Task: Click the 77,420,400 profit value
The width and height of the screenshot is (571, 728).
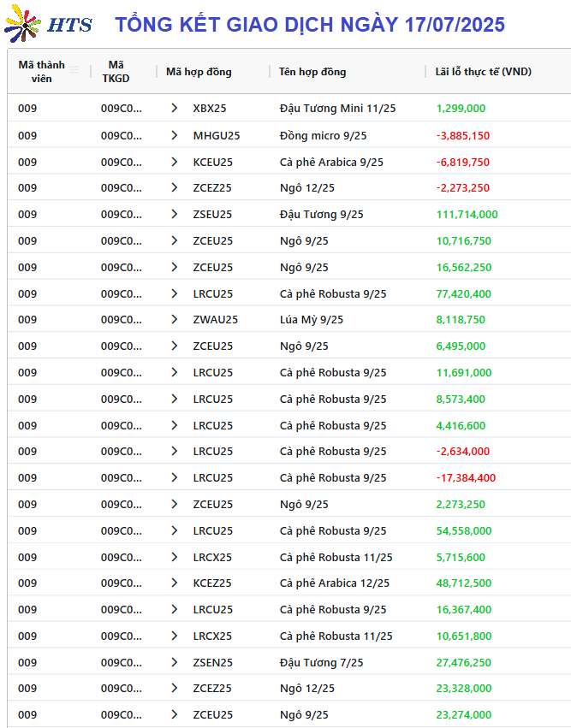Action: coord(464,294)
